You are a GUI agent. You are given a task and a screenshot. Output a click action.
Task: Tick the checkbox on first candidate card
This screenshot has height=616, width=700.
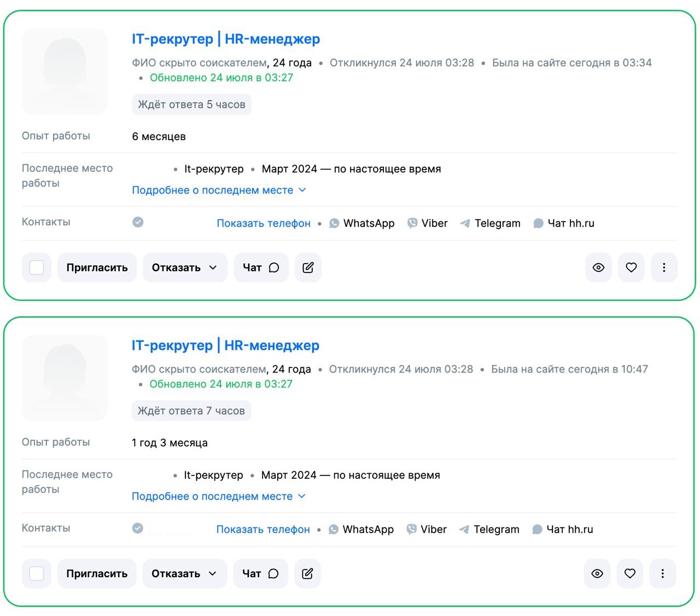pos(37,268)
